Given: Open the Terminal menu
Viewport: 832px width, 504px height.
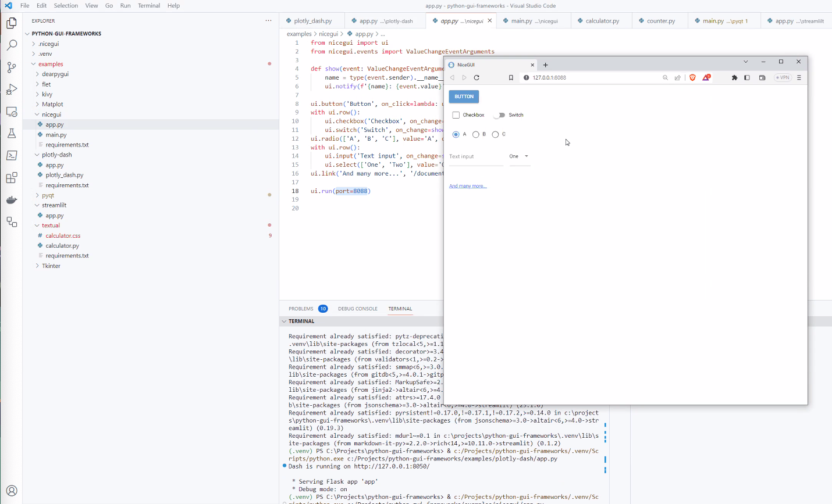Looking at the screenshot, I should click(x=149, y=5).
